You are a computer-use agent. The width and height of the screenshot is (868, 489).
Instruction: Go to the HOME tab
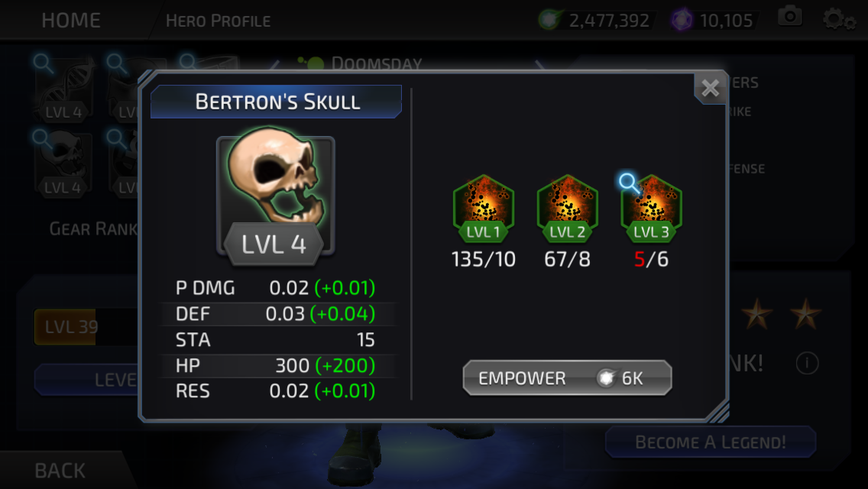pyautogui.click(x=71, y=21)
